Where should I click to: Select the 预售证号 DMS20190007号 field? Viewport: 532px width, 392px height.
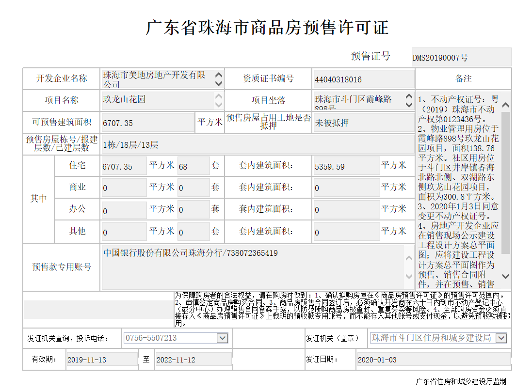[461, 57]
